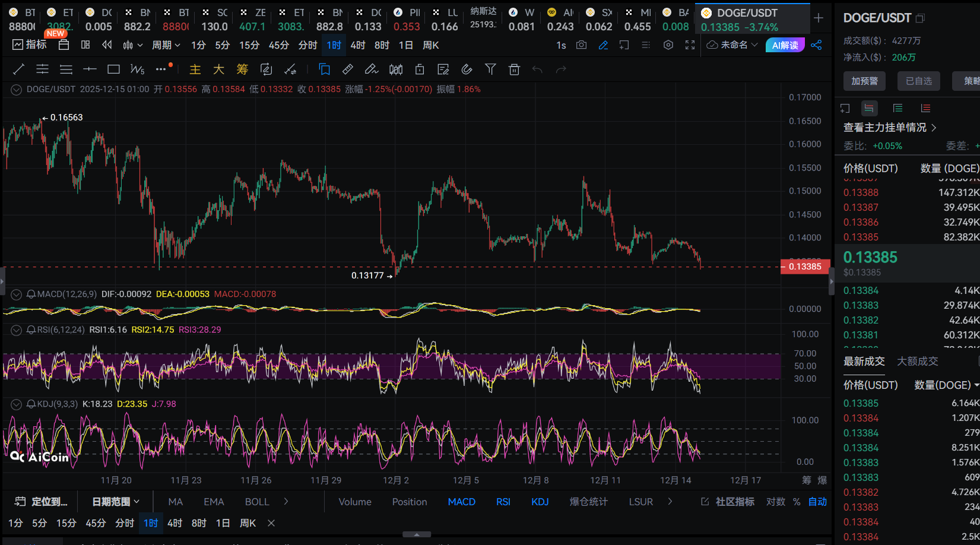Click the share icon beside AI解读

pyautogui.click(x=816, y=45)
